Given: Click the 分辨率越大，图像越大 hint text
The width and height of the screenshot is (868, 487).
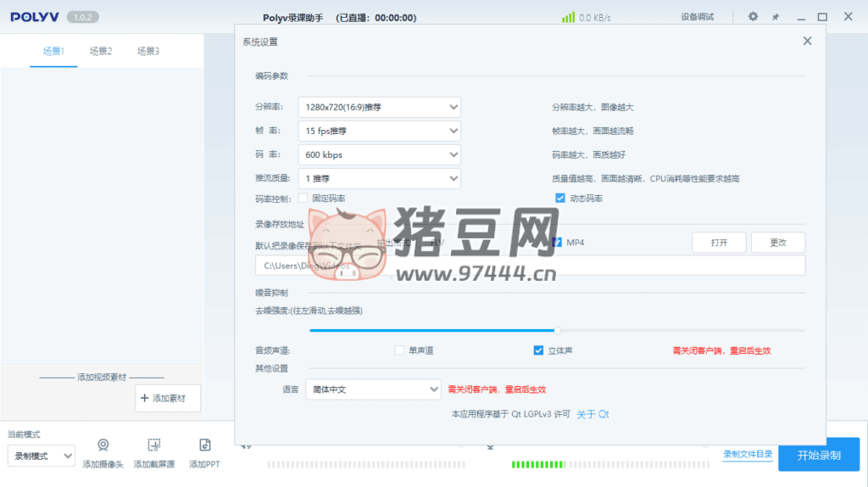Looking at the screenshot, I should tap(593, 108).
